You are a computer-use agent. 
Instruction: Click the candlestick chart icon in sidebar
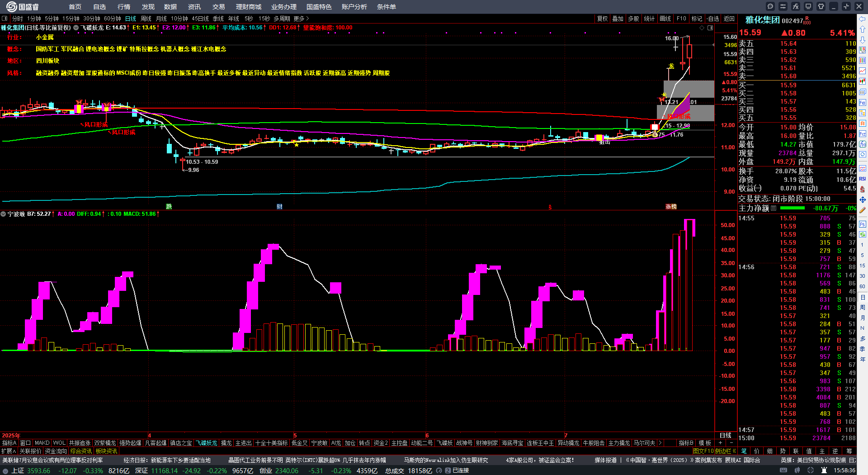(x=863, y=81)
